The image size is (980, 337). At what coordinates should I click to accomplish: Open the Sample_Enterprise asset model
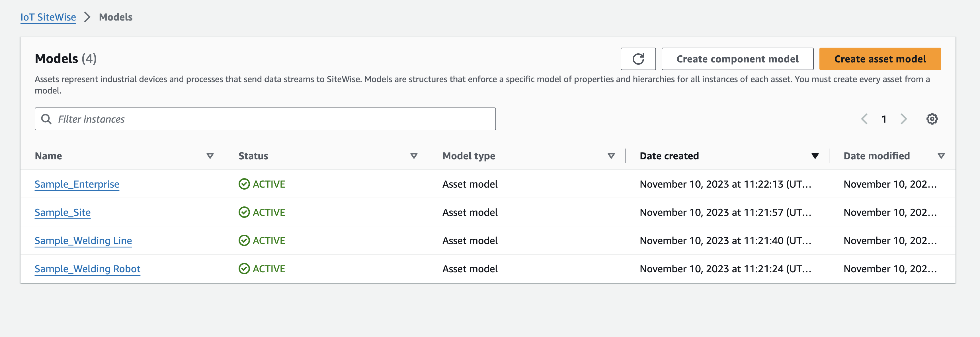(76, 184)
